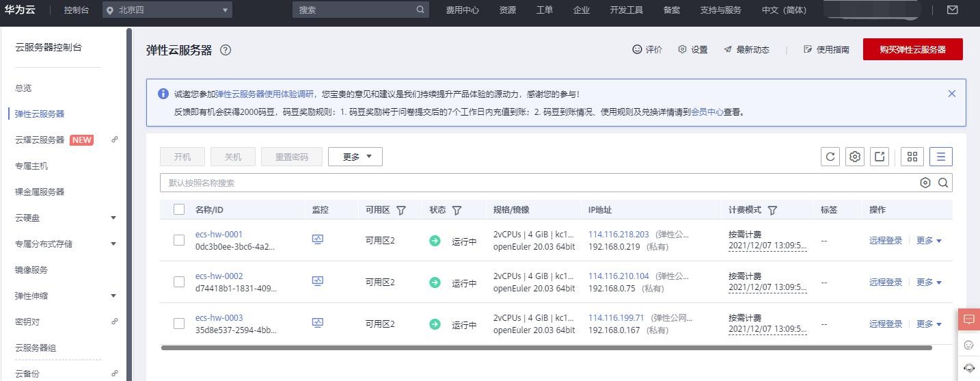Go to 总览 in sidebar
The width and height of the screenshot is (980, 381).
(23, 88)
